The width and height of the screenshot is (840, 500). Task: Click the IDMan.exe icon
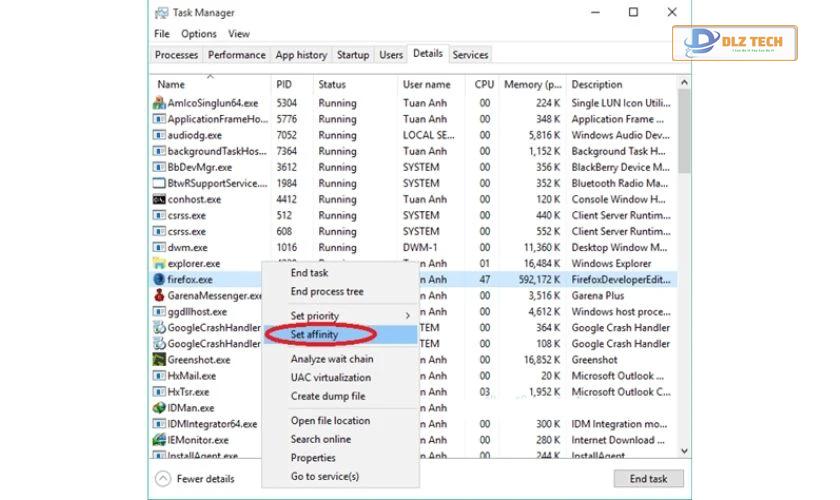pos(159,408)
